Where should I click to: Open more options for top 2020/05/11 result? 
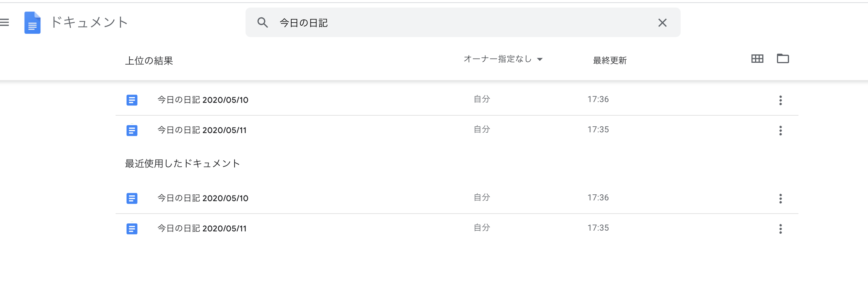pyautogui.click(x=780, y=131)
